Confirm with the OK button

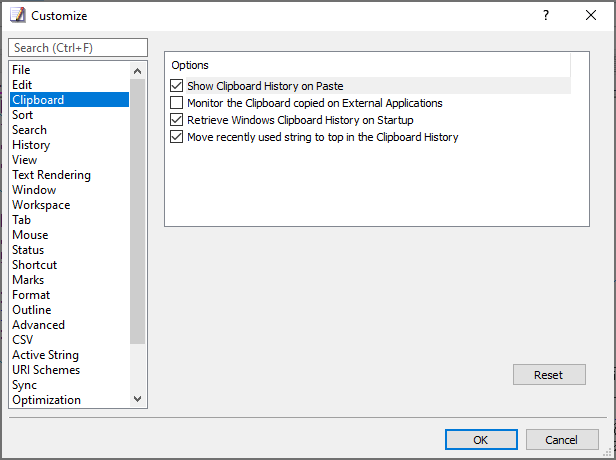click(x=481, y=440)
